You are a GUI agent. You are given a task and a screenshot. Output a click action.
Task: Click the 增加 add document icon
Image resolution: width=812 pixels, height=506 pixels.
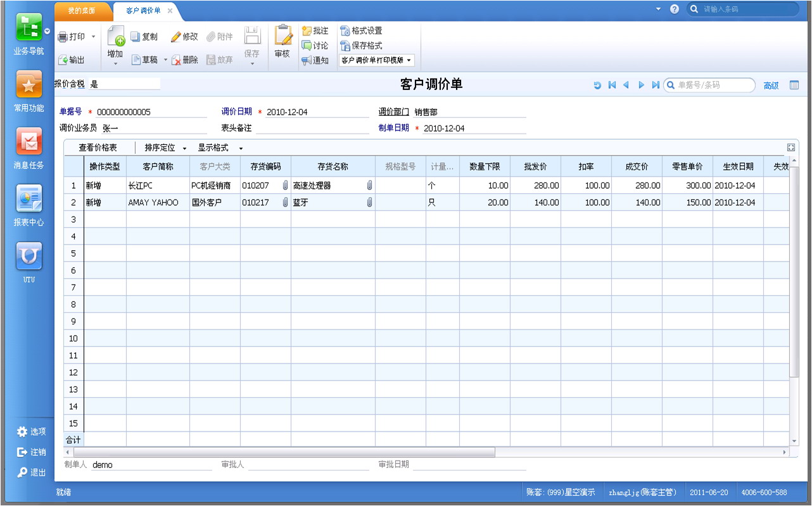[x=115, y=37]
